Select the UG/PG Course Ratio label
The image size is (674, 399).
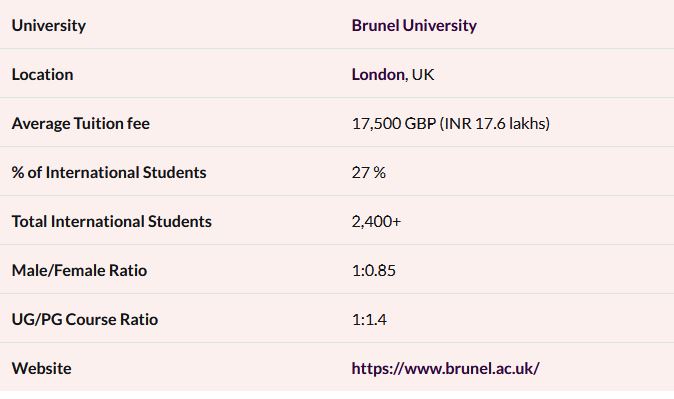[85, 319]
